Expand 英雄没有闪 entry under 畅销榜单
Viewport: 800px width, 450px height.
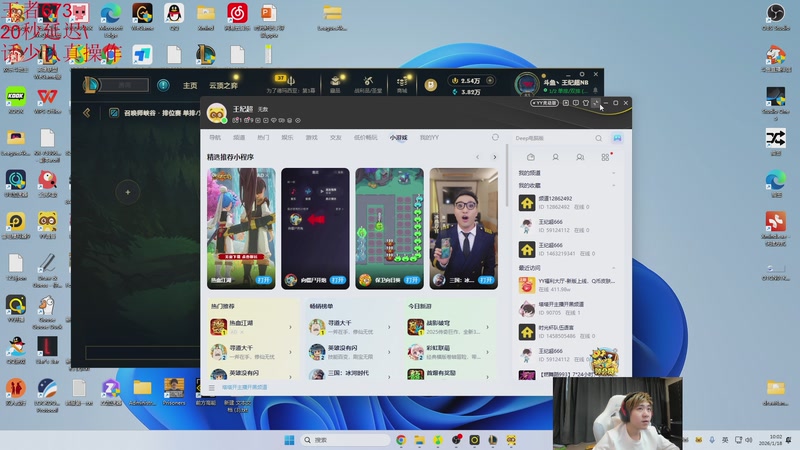click(x=389, y=352)
